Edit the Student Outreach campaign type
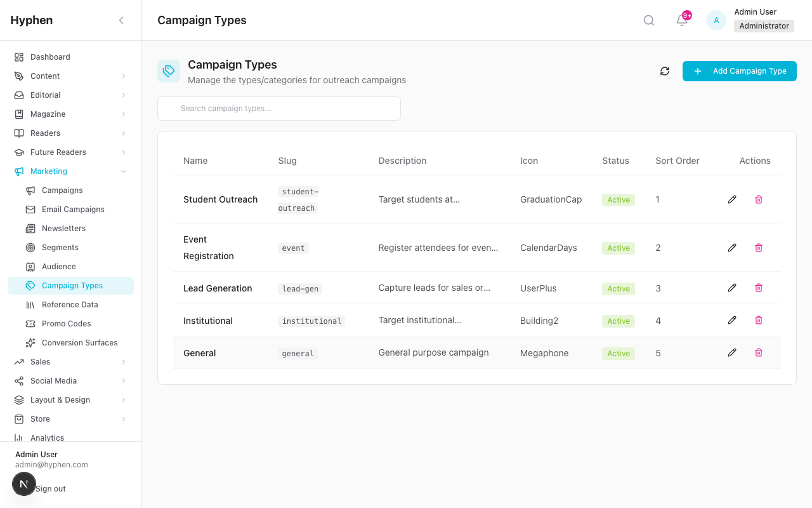This screenshot has width=812, height=508. pyautogui.click(x=732, y=199)
